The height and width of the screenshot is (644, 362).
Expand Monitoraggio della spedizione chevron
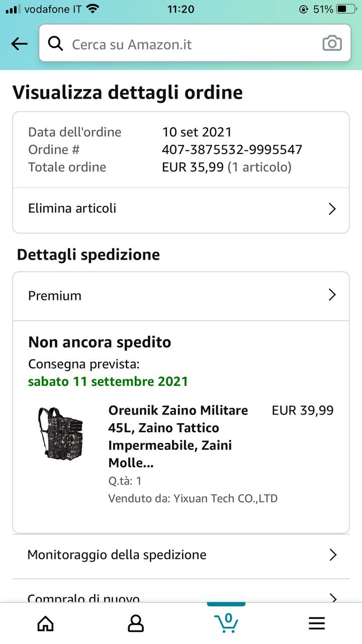point(332,555)
